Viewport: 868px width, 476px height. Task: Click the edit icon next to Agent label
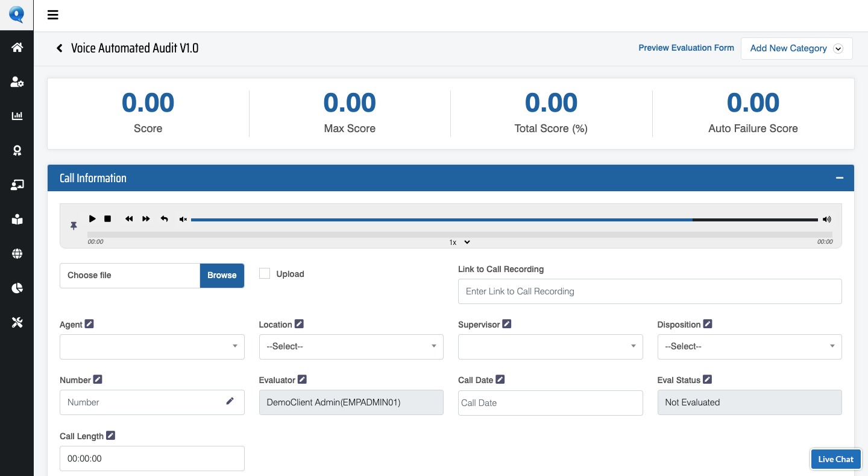pyautogui.click(x=89, y=324)
